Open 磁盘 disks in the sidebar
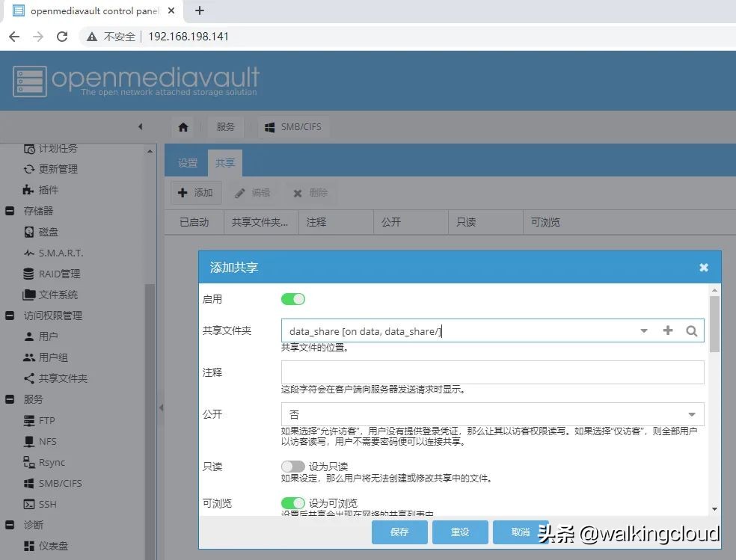This screenshot has width=736, height=560. click(41, 233)
